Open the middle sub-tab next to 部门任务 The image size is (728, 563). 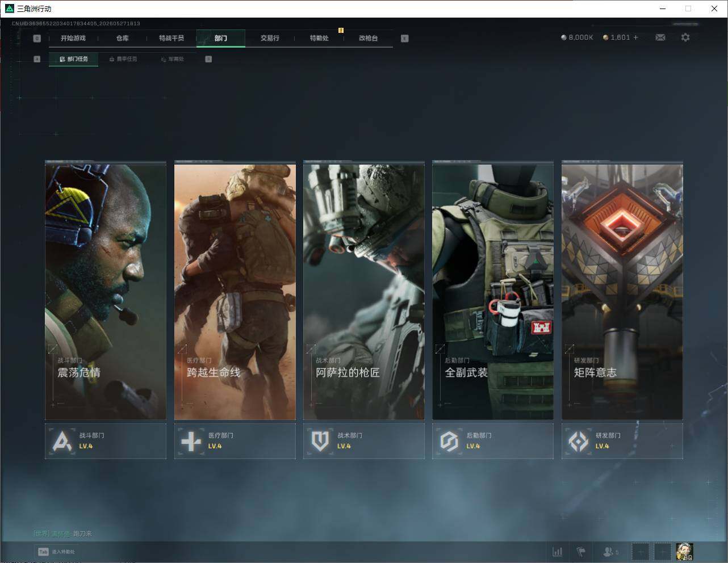tap(123, 59)
